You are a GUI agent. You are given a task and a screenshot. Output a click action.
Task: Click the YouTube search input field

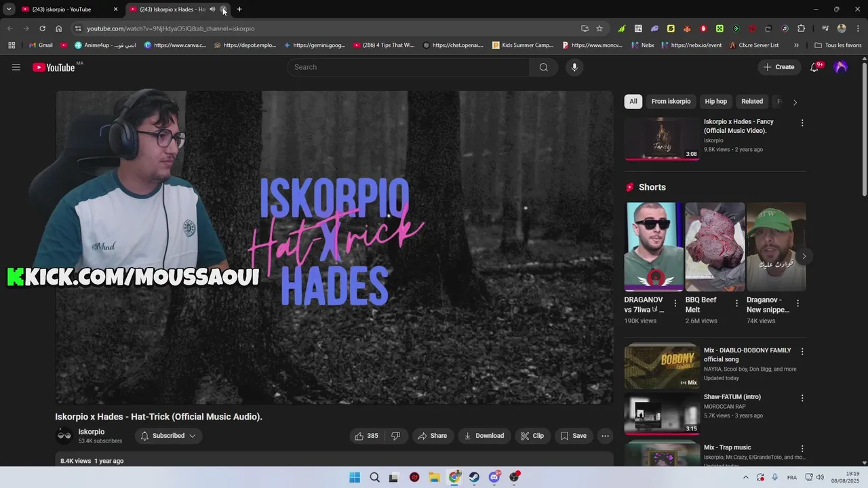click(408, 67)
